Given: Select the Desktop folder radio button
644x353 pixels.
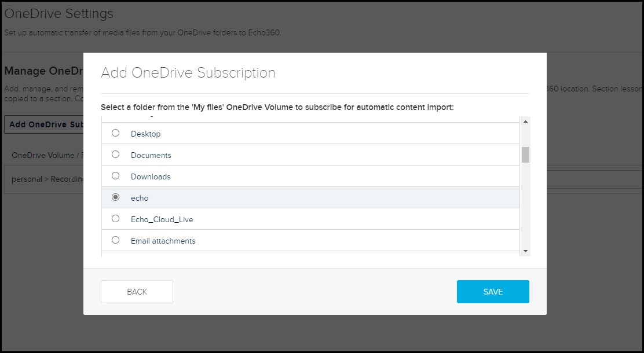Looking at the screenshot, I should [x=115, y=133].
